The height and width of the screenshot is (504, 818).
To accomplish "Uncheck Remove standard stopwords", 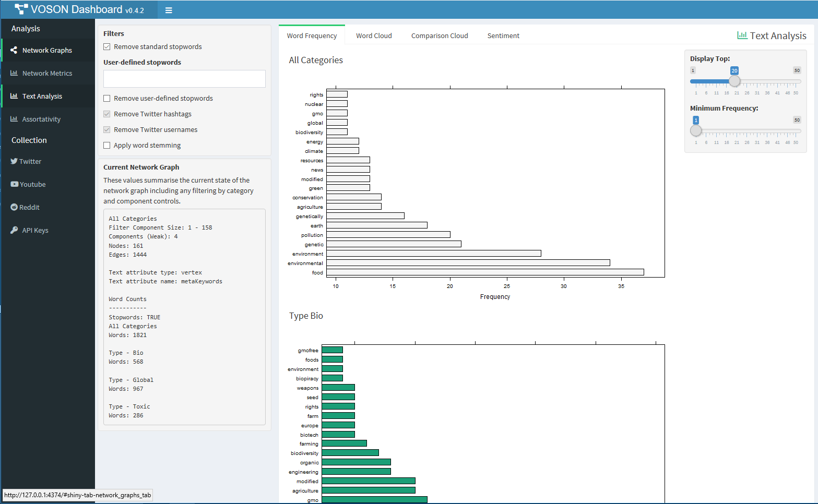I will [x=107, y=46].
